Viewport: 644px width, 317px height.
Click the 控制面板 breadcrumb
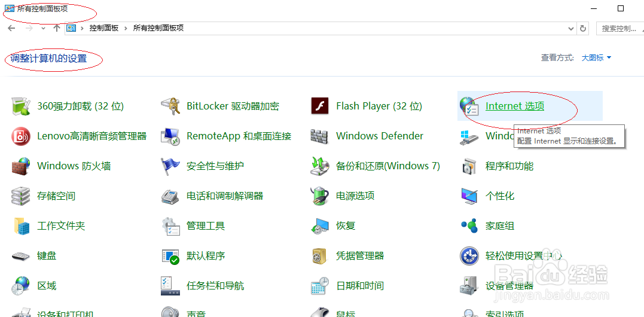104,28
